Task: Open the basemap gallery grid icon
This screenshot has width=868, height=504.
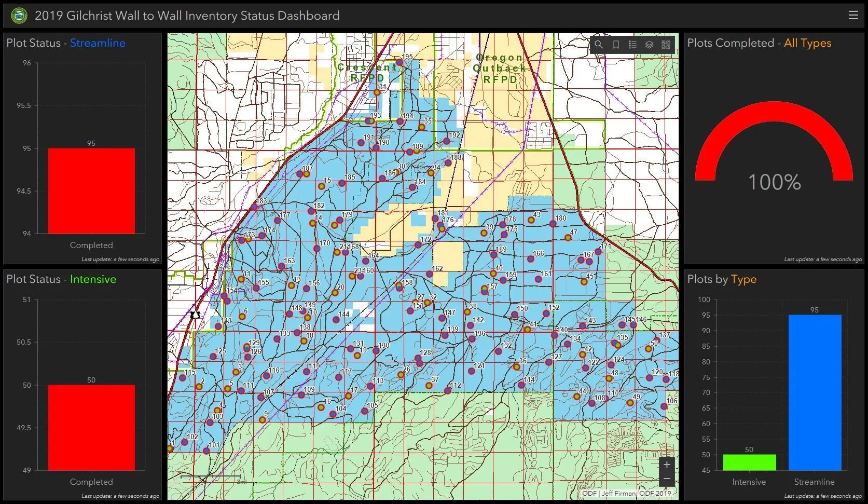Action: [666, 45]
